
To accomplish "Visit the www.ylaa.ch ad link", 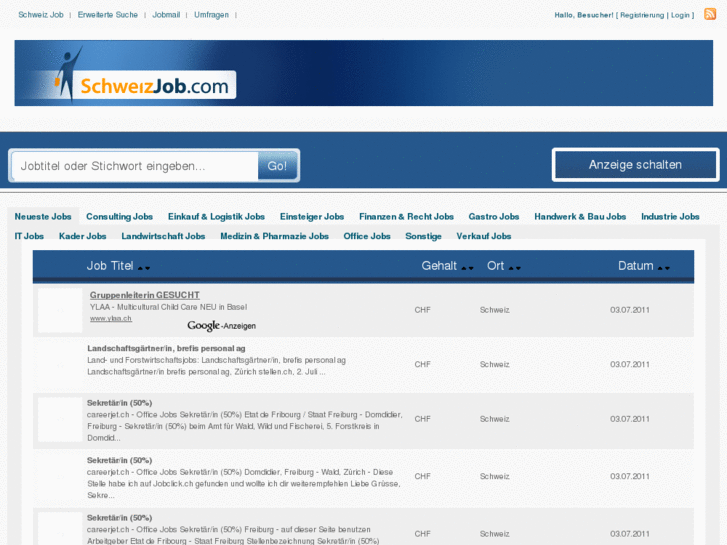I will point(110,319).
